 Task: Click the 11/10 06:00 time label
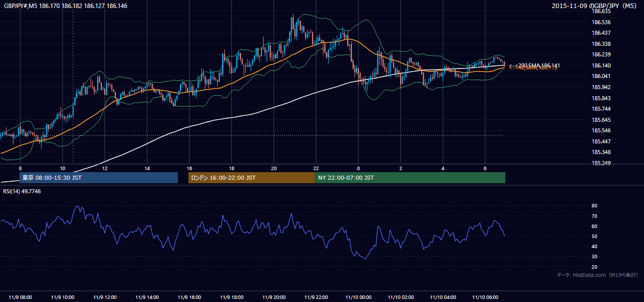click(x=485, y=297)
